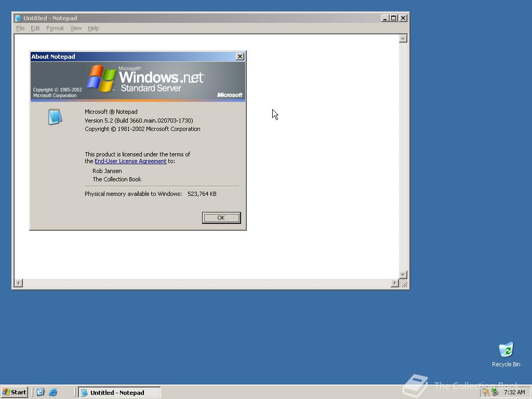Viewport: 532px width, 399px height.
Task: Open the Format menu in Notepad
Action: (55, 28)
